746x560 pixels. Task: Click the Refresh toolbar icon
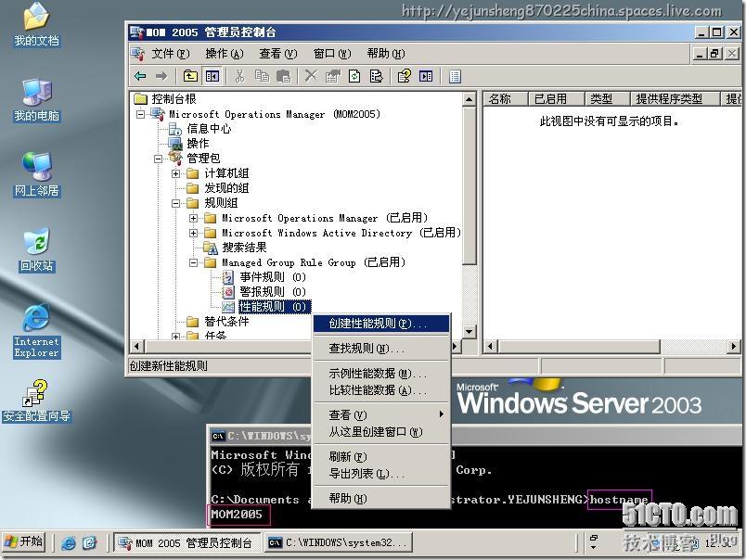click(x=354, y=76)
